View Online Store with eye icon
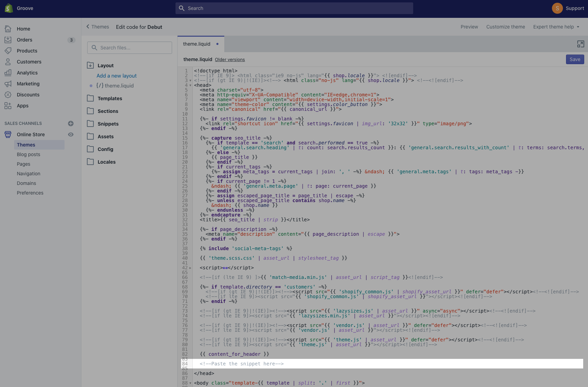Image resolution: width=588 pixels, height=387 pixels. point(71,134)
